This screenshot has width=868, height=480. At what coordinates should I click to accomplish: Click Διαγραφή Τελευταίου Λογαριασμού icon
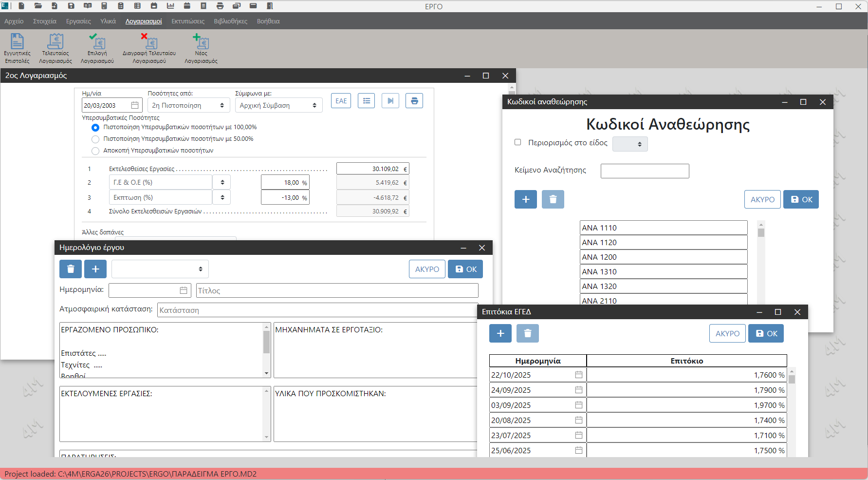[x=149, y=48]
